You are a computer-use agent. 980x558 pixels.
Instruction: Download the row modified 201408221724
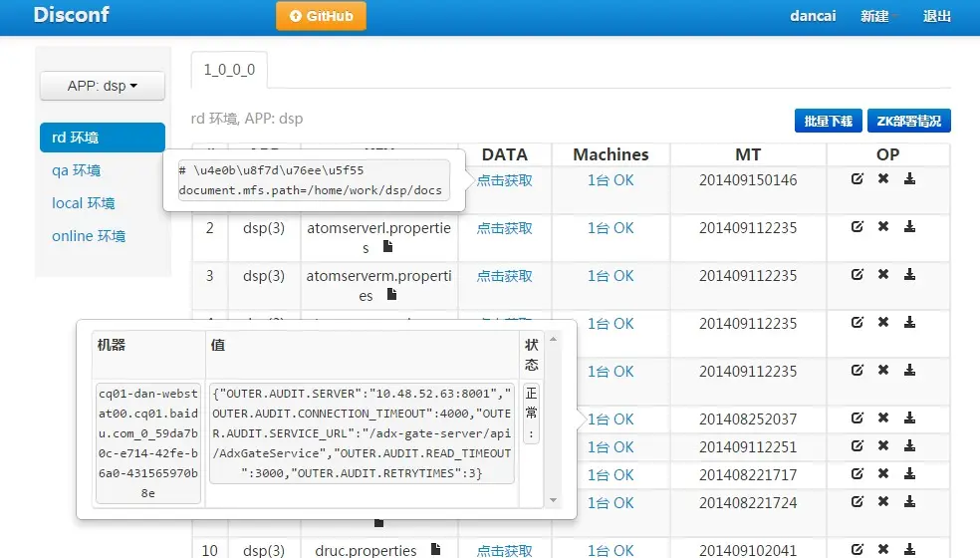(910, 501)
